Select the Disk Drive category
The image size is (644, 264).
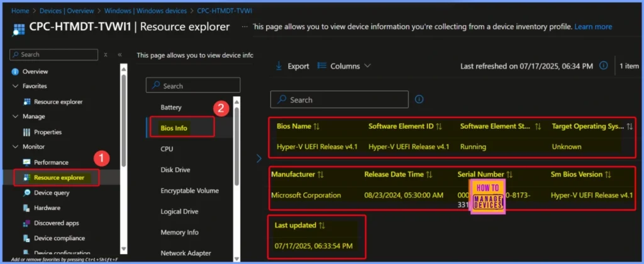point(175,170)
